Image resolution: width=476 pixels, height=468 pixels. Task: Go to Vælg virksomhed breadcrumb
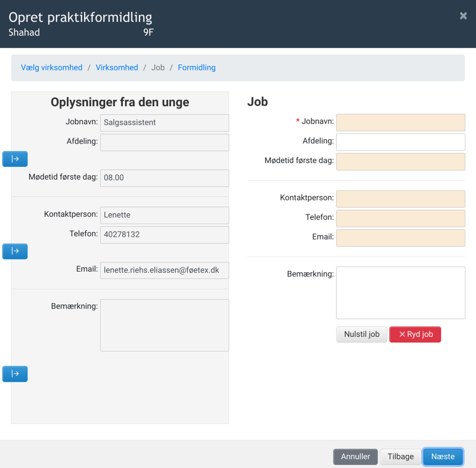[x=52, y=68]
